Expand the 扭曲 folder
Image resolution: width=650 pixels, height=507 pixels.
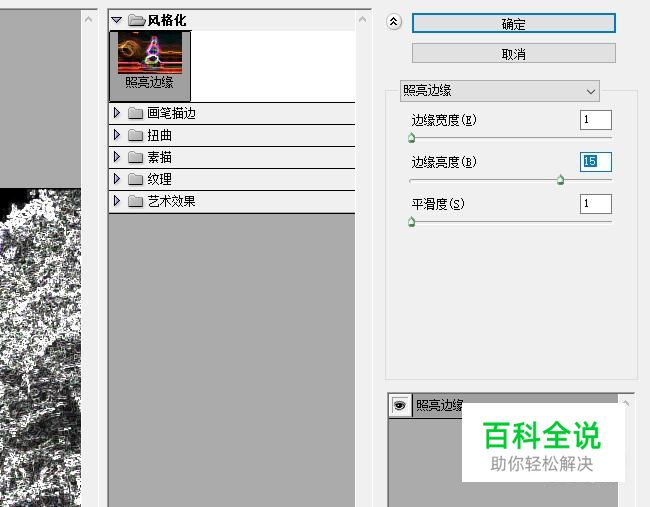(117, 135)
